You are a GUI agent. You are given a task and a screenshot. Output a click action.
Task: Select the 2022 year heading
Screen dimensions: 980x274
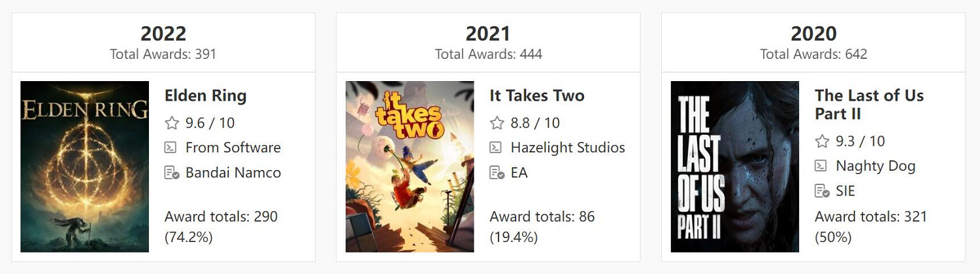click(163, 33)
